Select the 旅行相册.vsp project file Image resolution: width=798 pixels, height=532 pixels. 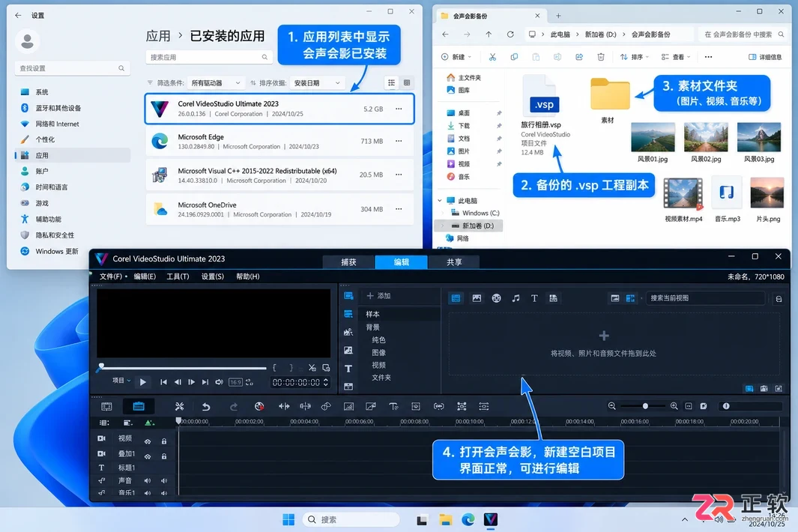542,115
